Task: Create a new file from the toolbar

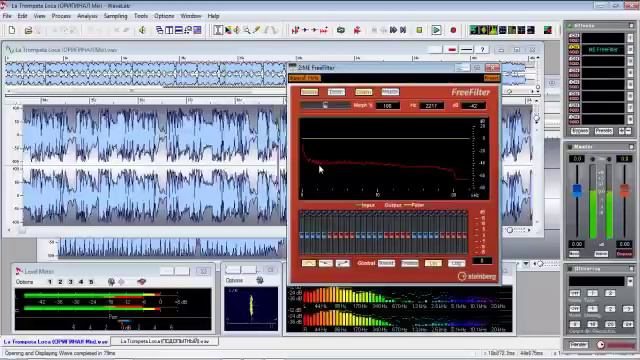Action: tap(12, 30)
